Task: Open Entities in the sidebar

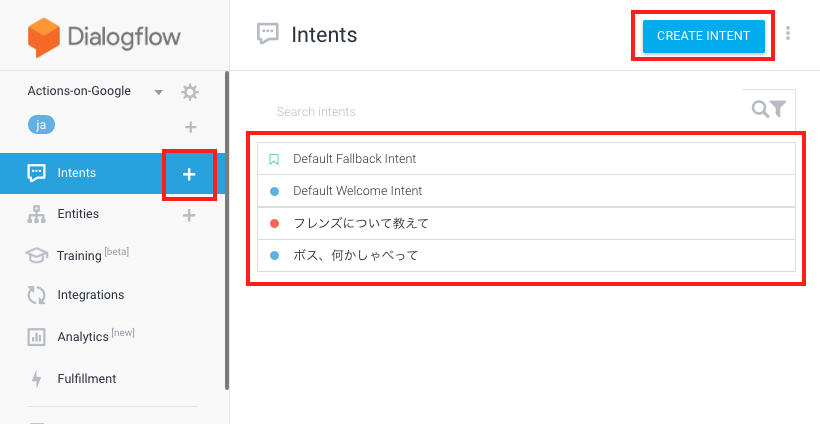Action: click(x=78, y=214)
